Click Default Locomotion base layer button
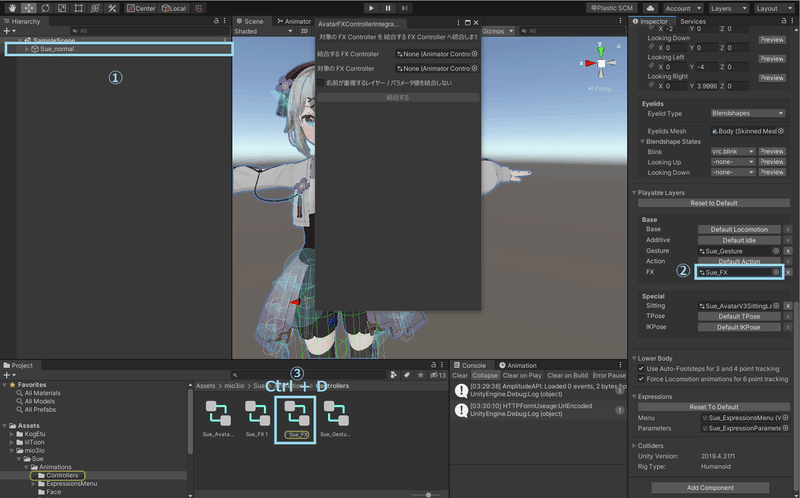This screenshot has height=498, width=800. click(739, 230)
